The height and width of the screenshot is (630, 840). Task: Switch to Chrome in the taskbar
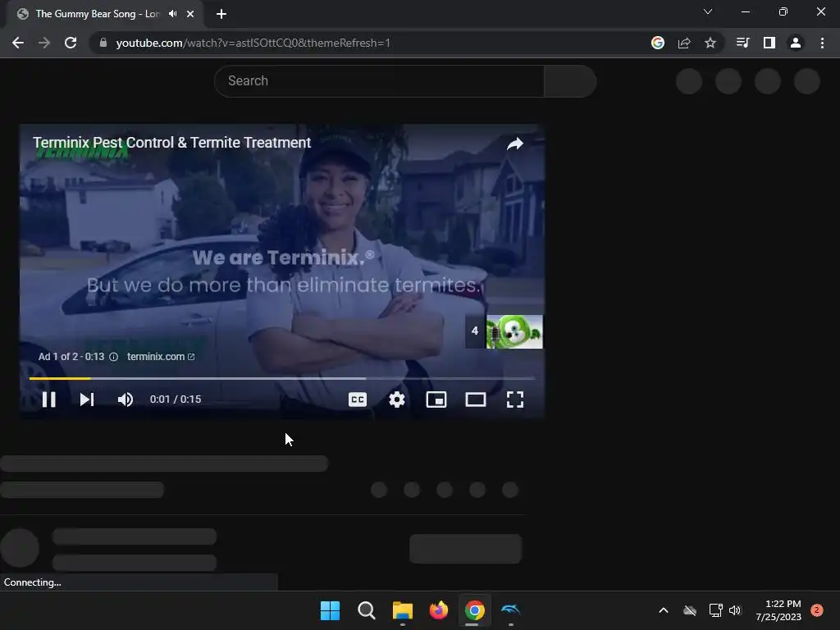475,610
